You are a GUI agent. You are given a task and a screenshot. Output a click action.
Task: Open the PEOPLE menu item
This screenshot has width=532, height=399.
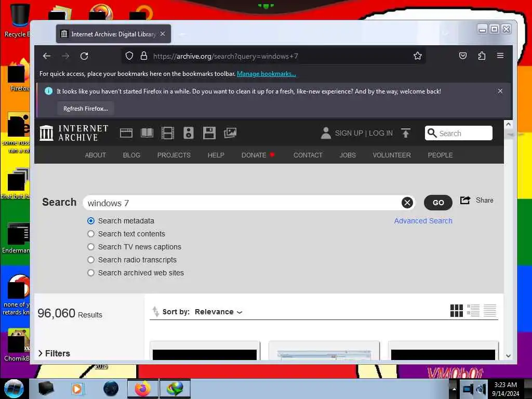[x=440, y=155]
